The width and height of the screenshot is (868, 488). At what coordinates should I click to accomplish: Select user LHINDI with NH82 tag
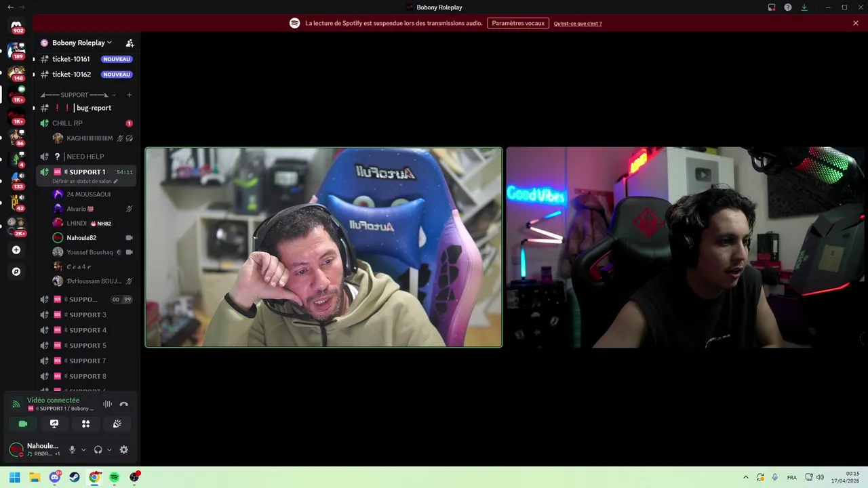[92, 224]
